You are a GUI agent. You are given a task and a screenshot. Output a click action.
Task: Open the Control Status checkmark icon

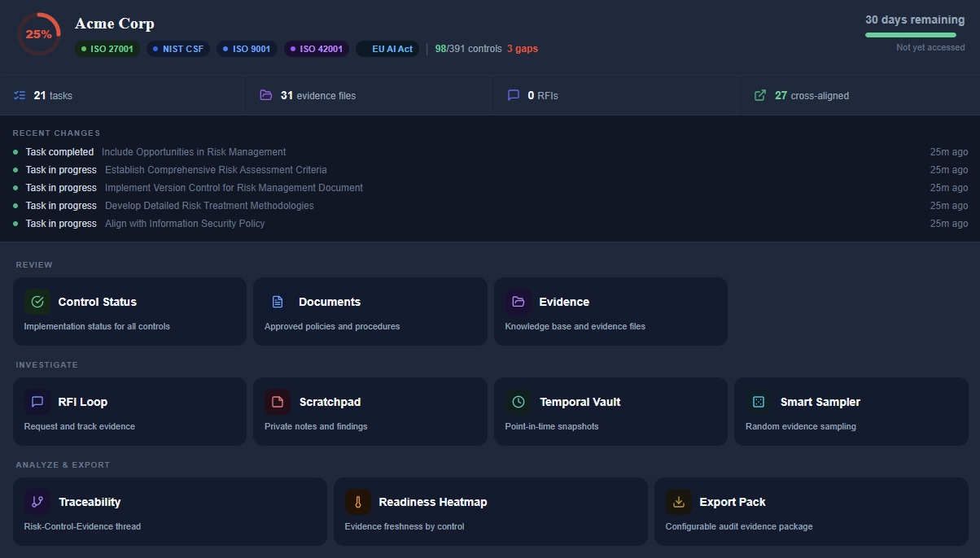(37, 302)
